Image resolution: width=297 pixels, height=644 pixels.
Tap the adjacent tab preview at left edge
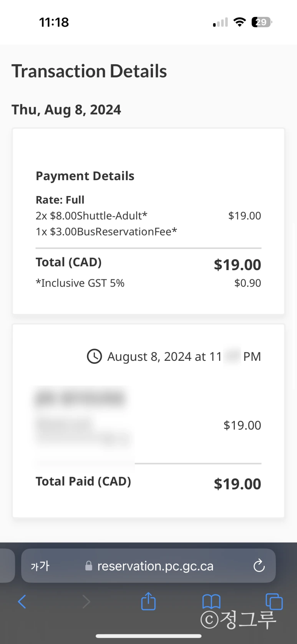point(7,566)
